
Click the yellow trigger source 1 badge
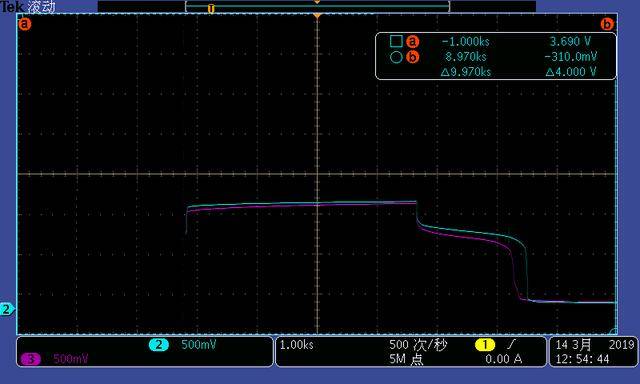point(484,345)
